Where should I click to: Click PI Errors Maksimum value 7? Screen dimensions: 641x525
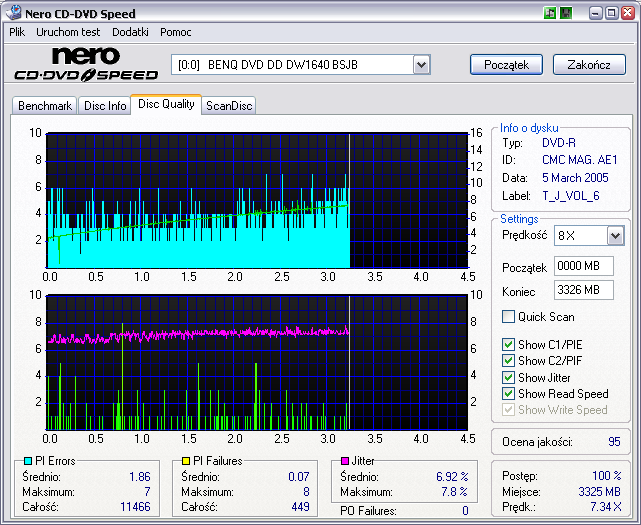pyautogui.click(x=147, y=492)
